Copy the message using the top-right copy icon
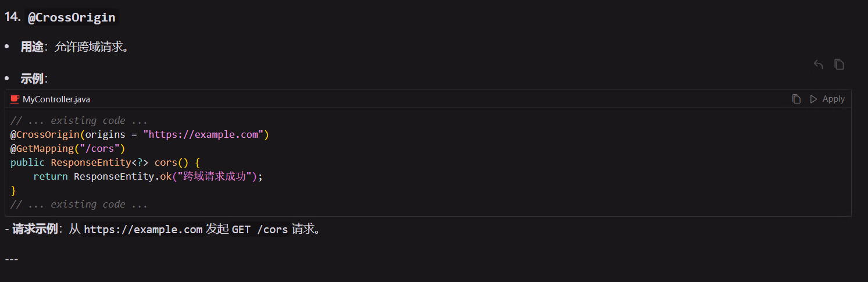 point(839,65)
